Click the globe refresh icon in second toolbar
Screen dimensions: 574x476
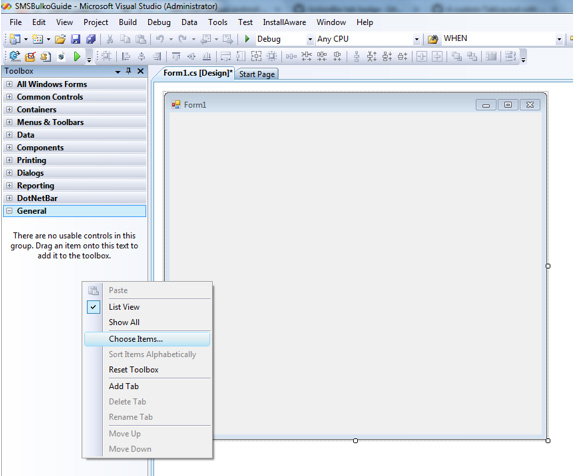(15, 56)
